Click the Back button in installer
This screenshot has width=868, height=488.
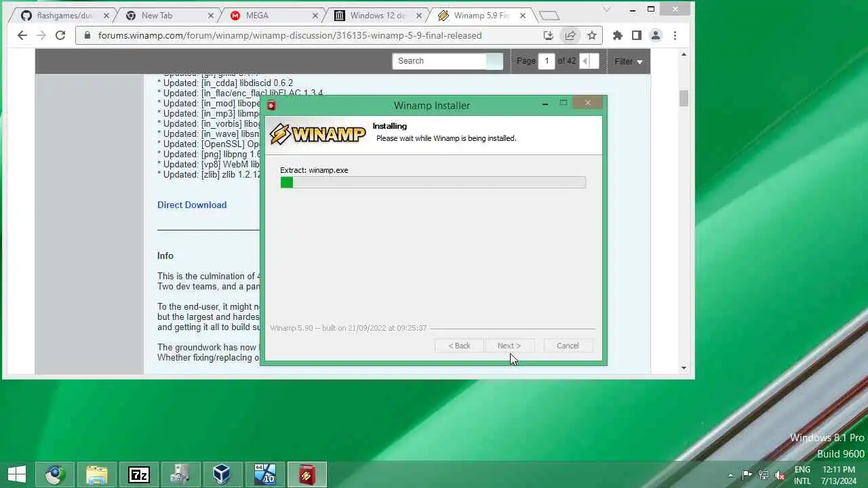pos(459,346)
